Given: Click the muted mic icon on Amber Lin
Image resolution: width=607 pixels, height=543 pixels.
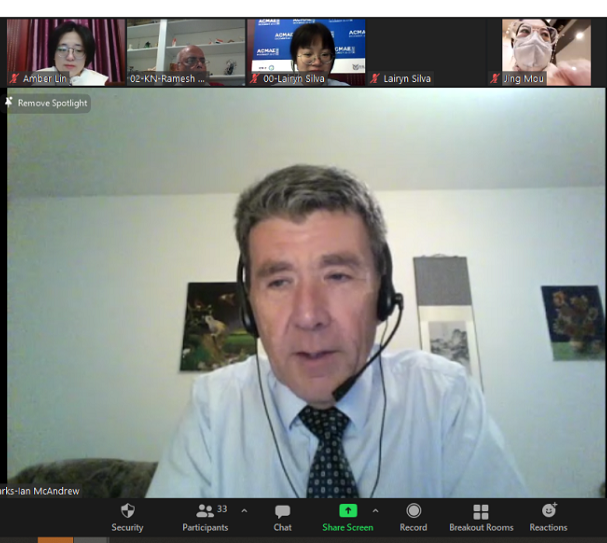Looking at the screenshot, I should pos(14,78).
